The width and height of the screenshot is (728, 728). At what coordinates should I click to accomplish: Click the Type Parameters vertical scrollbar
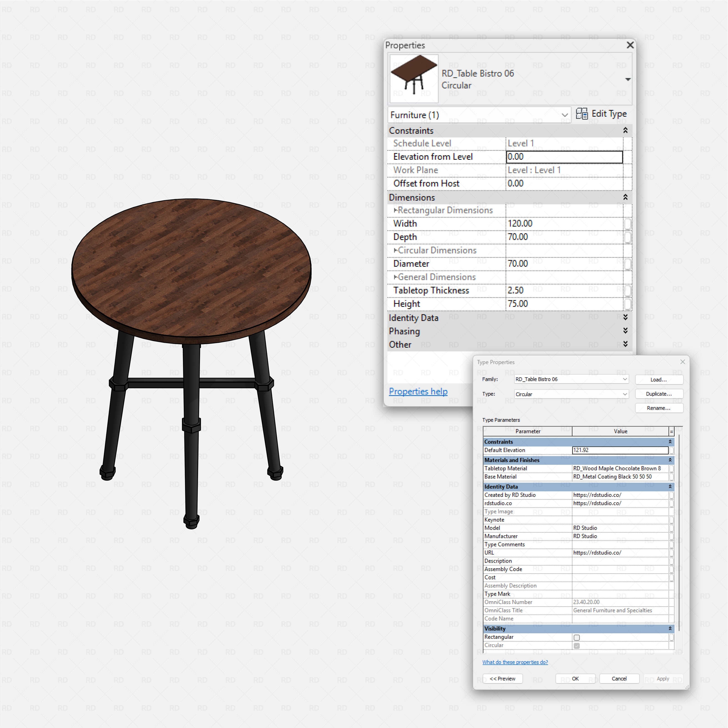click(679, 533)
